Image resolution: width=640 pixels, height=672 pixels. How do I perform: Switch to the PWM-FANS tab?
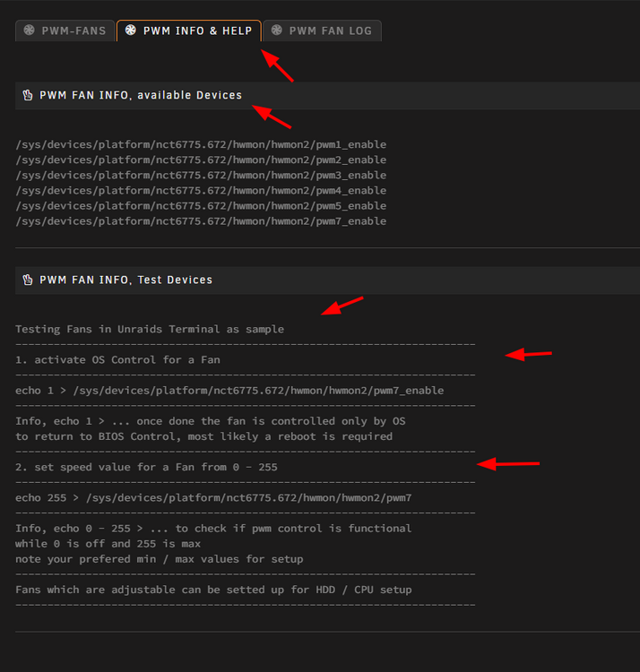coord(65,30)
